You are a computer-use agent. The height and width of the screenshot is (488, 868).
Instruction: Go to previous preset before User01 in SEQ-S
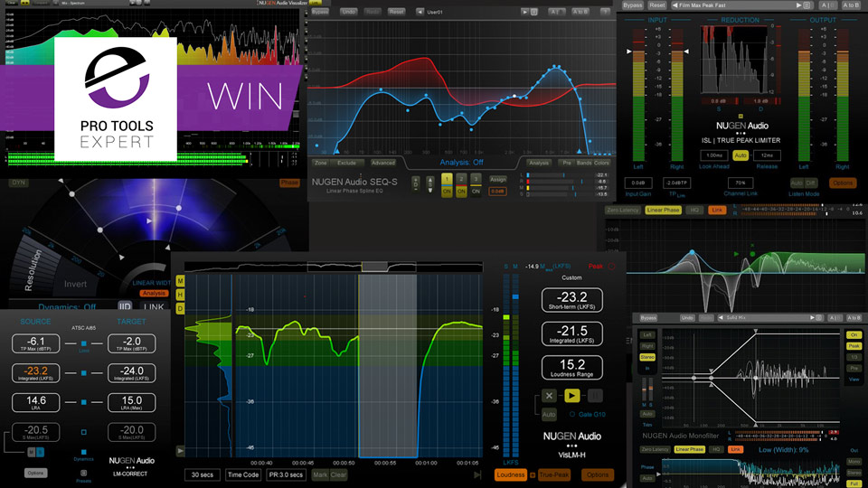coord(420,12)
